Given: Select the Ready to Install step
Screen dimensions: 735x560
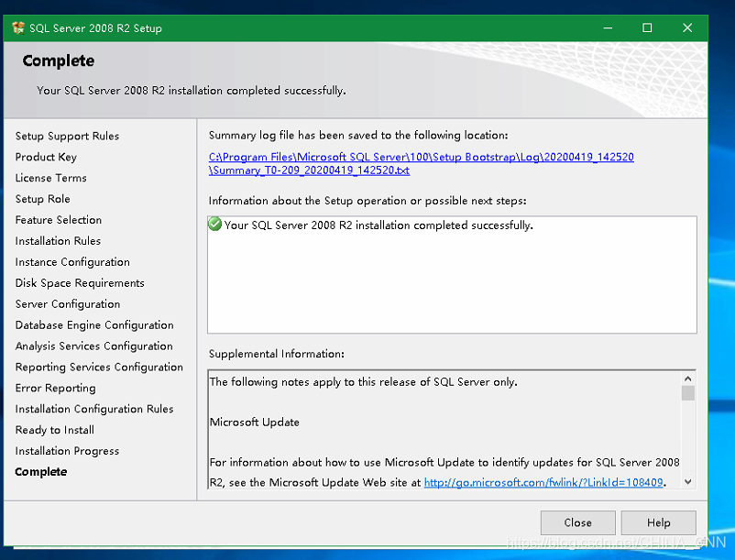Looking at the screenshot, I should [54, 430].
